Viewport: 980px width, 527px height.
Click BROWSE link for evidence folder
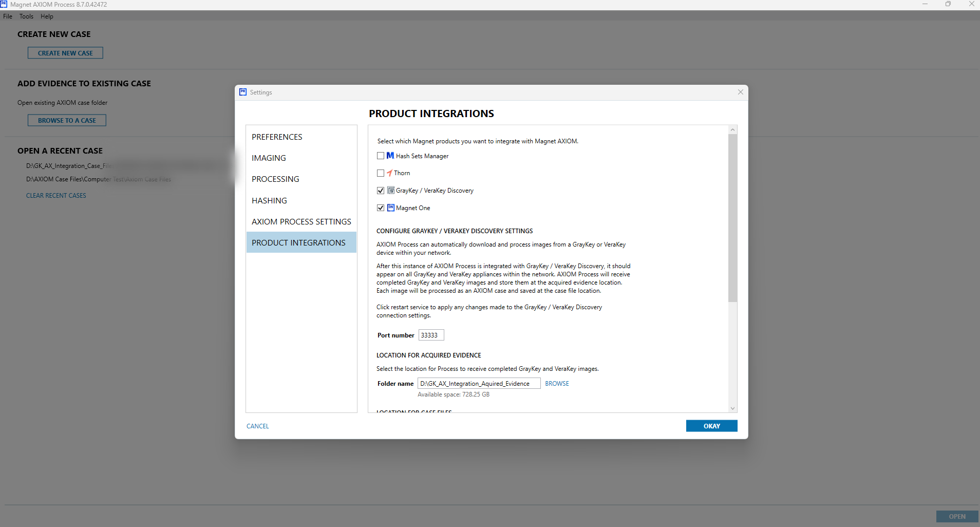pos(557,384)
